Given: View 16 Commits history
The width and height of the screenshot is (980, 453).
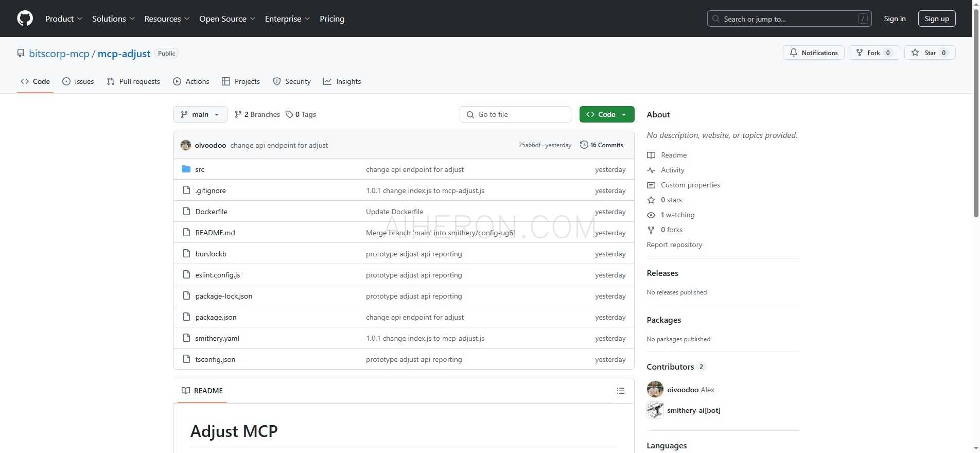Looking at the screenshot, I should coord(601,145).
